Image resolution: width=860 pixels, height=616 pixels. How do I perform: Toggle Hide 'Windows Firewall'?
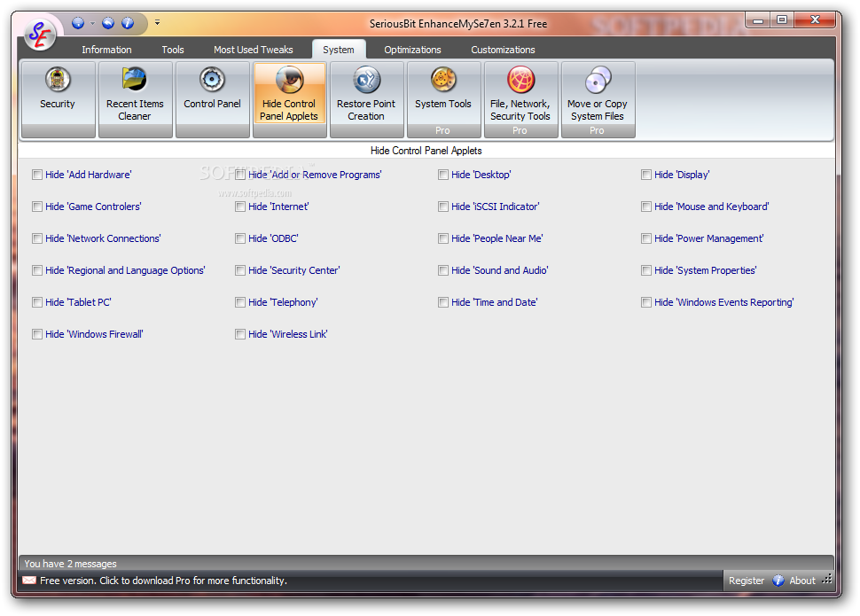click(x=37, y=333)
